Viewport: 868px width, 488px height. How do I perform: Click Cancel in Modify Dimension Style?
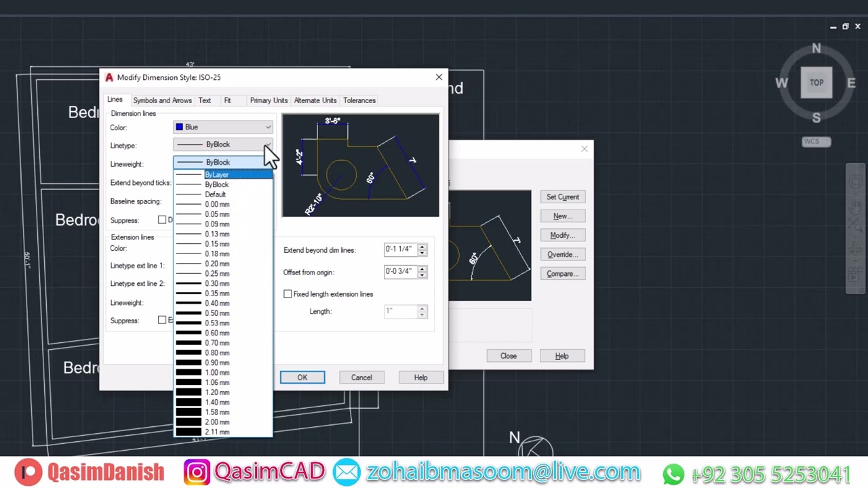pyautogui.click(x=361, y=378)
